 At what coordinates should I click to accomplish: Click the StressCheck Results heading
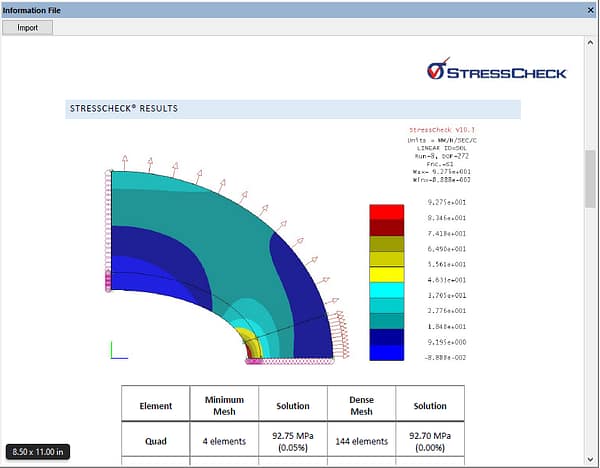[x=124, y=108]
